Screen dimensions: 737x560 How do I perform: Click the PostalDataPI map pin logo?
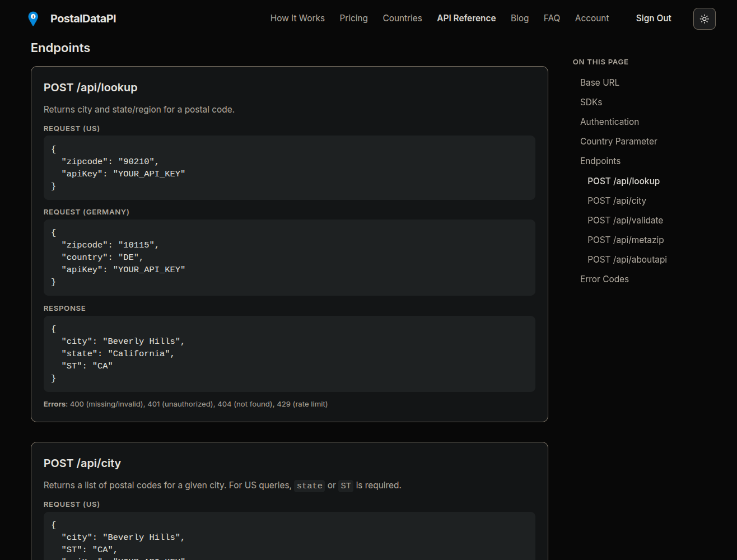coord(33,18)
